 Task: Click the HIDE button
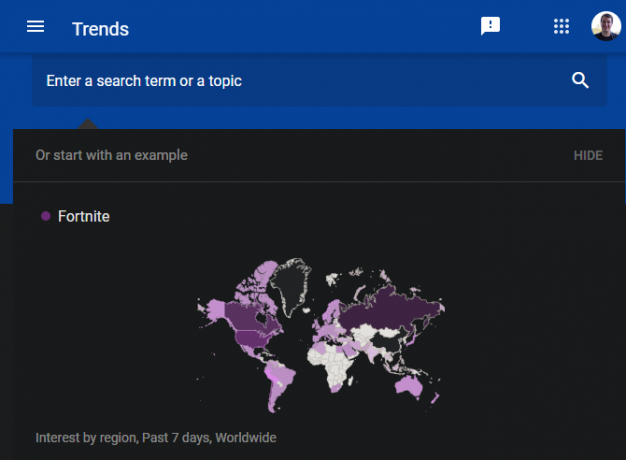(588, 155)
